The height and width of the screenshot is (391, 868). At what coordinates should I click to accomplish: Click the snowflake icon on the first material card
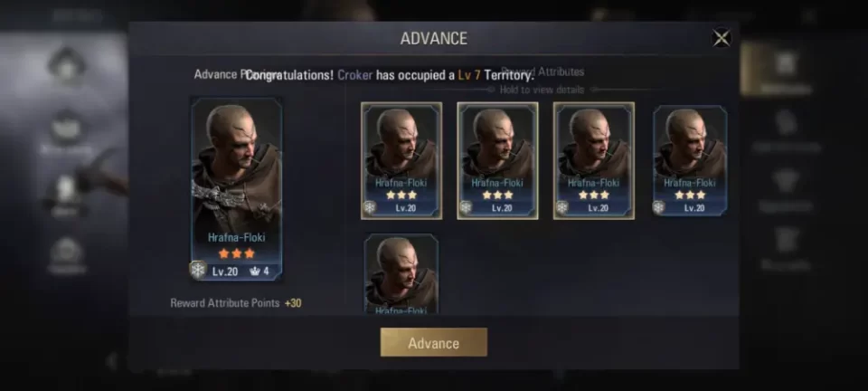tap(370, 207)
